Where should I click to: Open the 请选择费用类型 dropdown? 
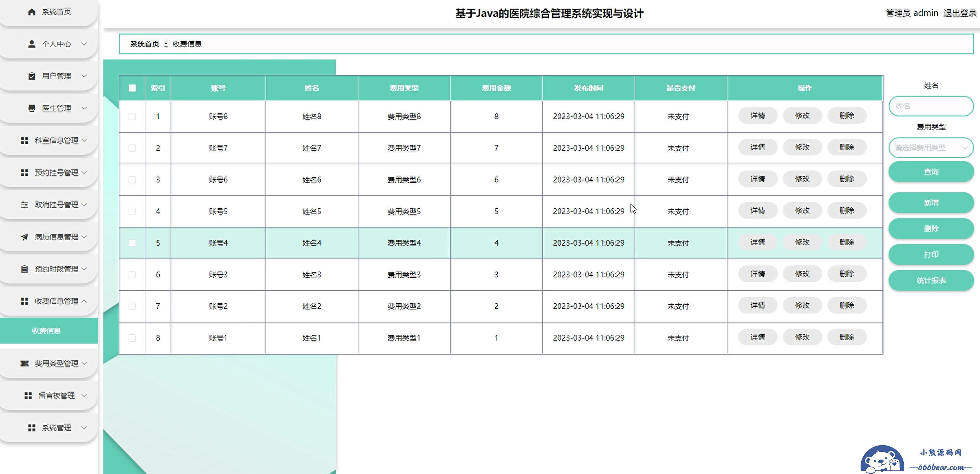click(x=931, y=148)
